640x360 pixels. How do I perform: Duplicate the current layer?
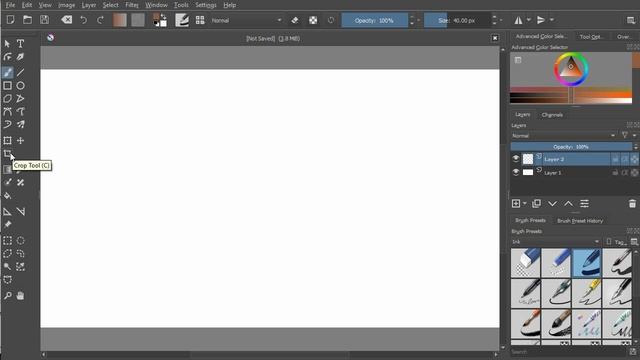[536, 203]
